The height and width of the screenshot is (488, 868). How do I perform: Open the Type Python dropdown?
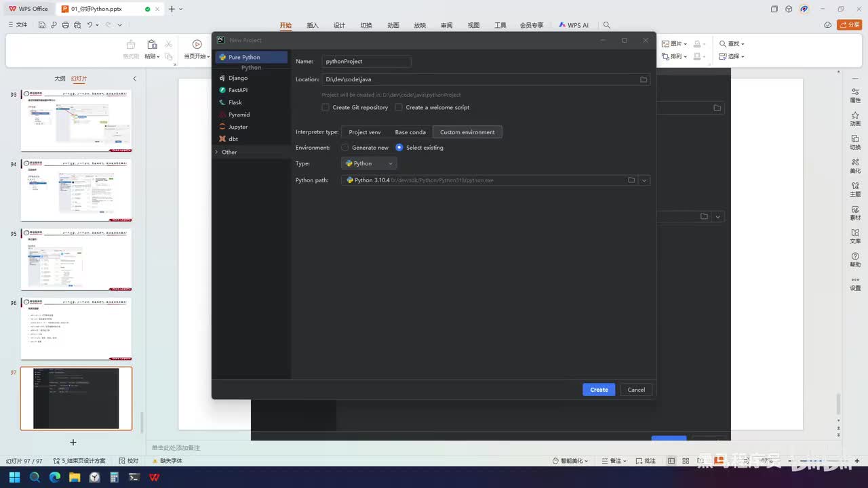[369, 163]
